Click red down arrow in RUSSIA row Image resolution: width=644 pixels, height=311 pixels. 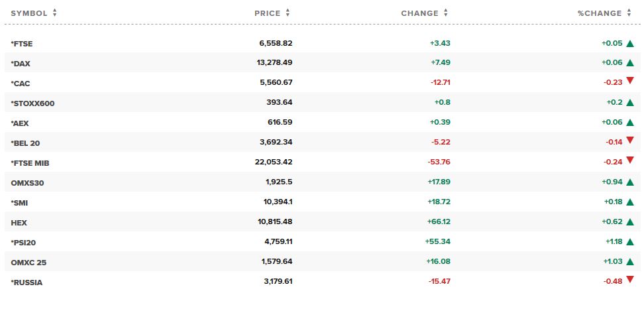630,280
